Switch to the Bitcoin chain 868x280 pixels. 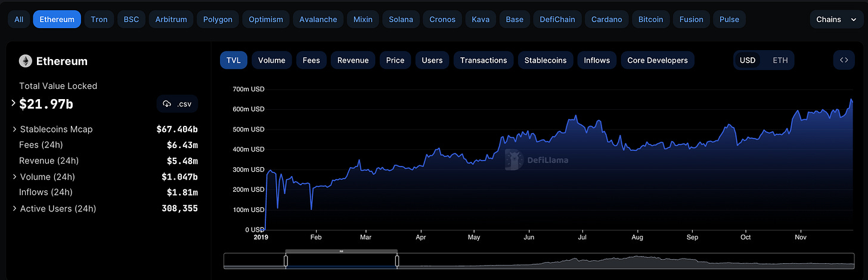(650, 19)
